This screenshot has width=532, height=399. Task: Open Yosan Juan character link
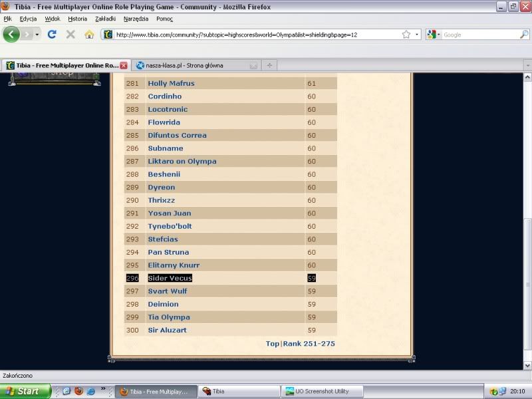[170, 213]
